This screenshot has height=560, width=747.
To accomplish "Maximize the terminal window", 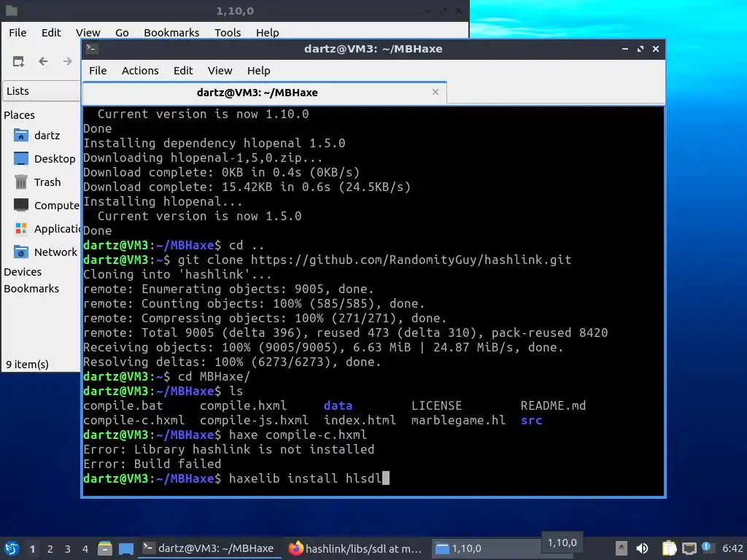I will (x=640, y=49).
